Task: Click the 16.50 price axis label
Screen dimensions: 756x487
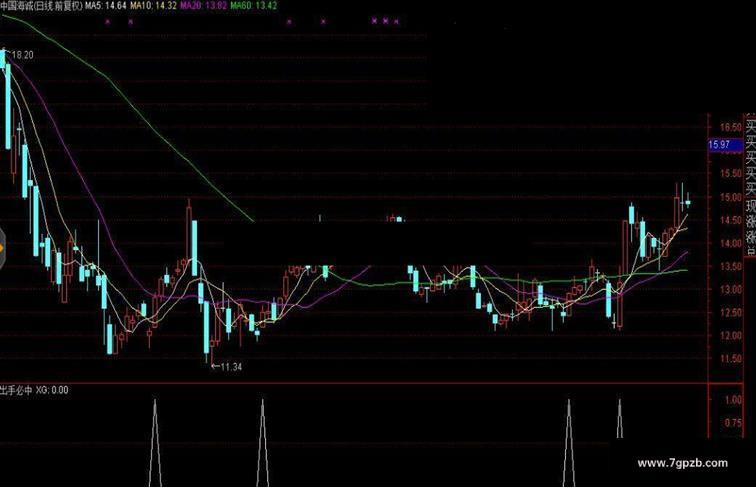Action: pyautogui.click(x=730, y=128)
